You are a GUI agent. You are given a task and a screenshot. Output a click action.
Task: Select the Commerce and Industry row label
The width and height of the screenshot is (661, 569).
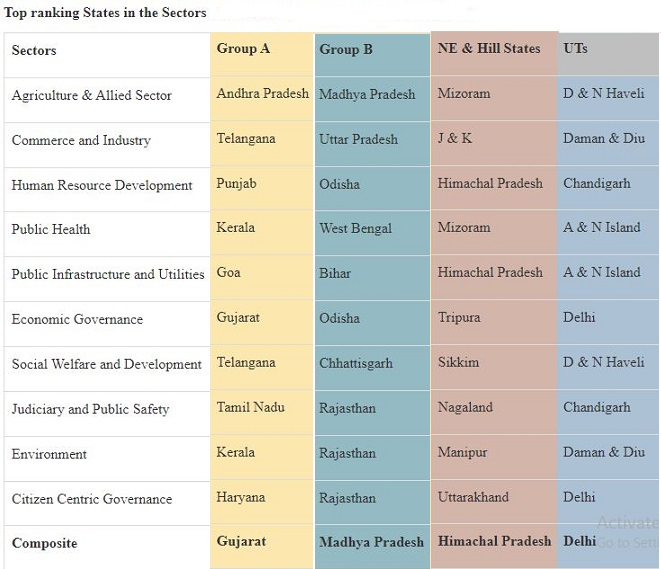click(81, 141)
